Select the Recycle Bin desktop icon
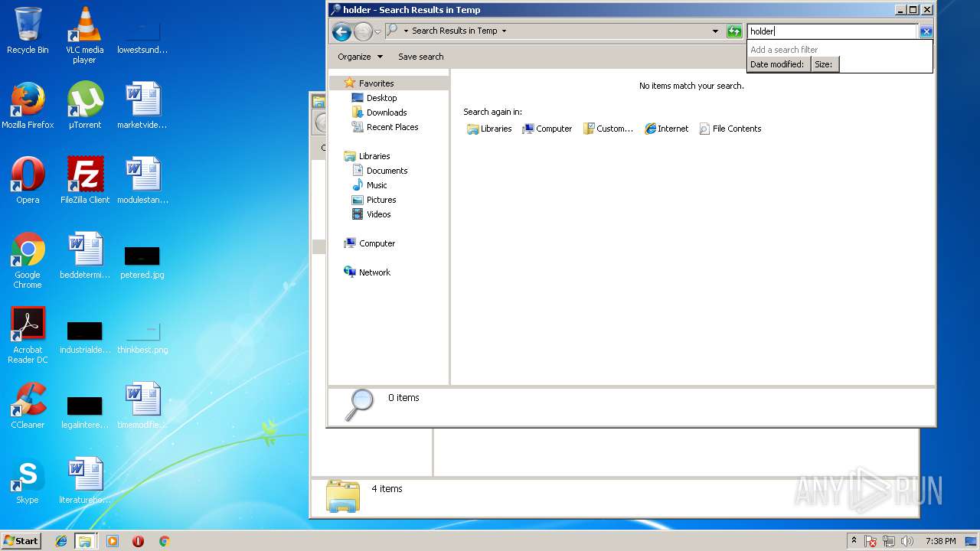This screenshot has height=551, width=980. pos(28,31)
